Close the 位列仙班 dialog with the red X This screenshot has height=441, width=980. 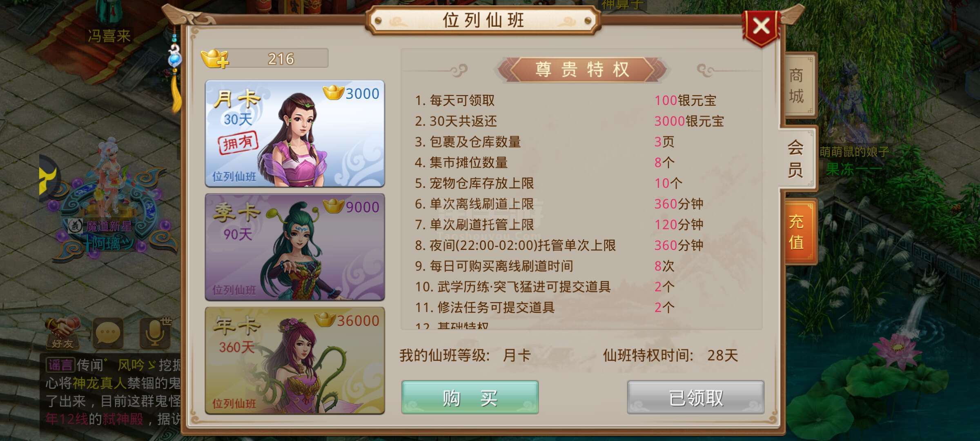761,27
